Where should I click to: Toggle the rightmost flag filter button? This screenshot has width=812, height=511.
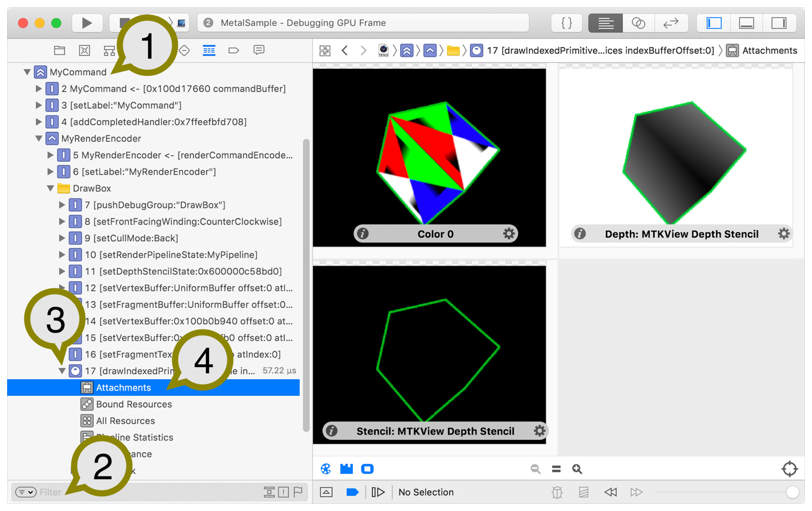tap(297, 492)
